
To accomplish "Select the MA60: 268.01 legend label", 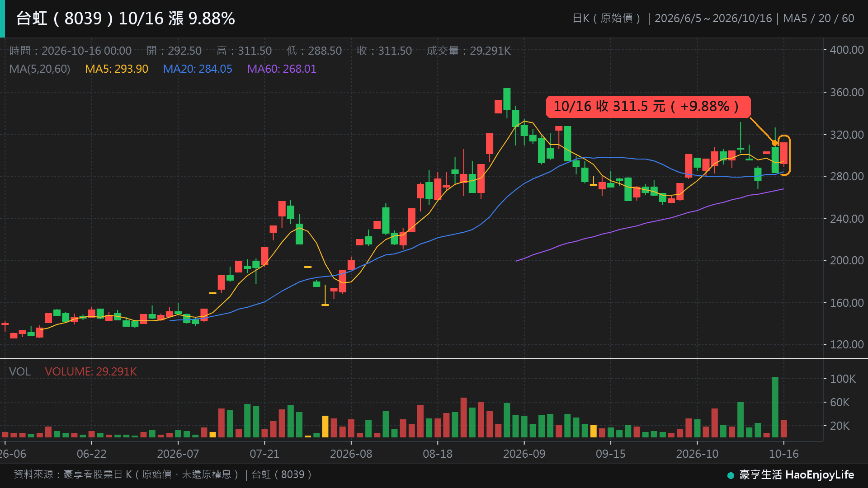I will [282, 69].
